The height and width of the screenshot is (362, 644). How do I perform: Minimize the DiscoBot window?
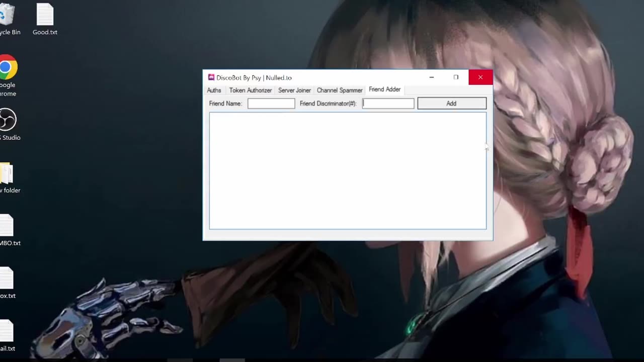(432, 77)
